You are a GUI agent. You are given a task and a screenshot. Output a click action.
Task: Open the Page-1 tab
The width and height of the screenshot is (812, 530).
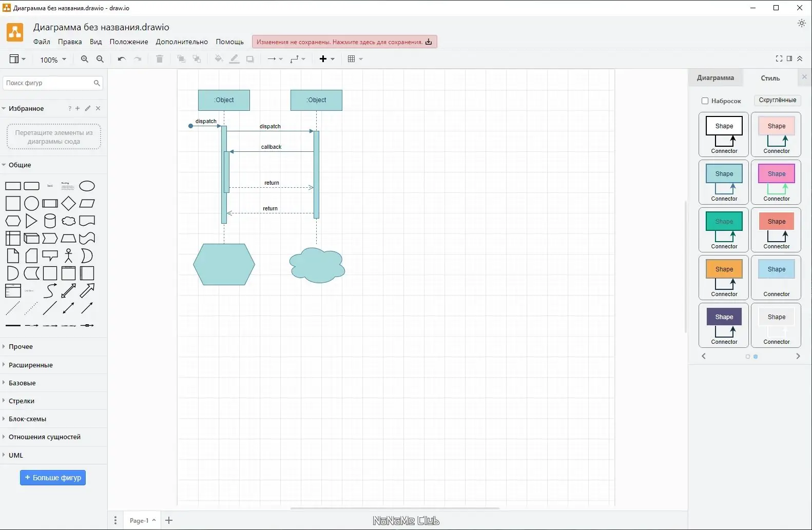142,521
